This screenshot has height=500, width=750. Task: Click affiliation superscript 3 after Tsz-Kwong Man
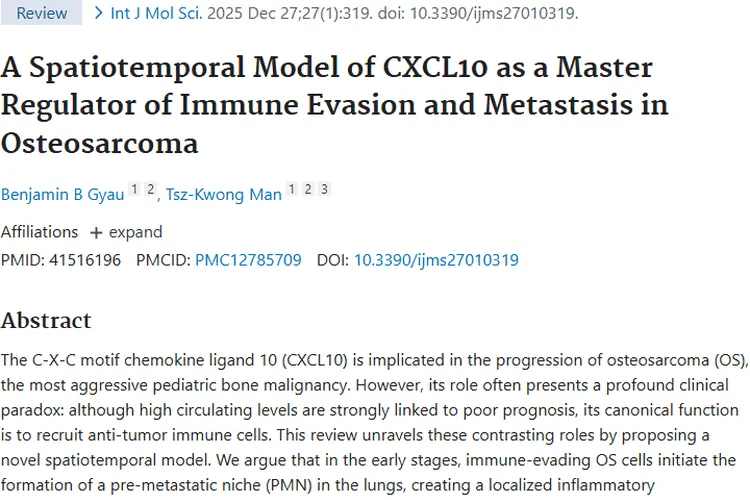tap(324, 190)
